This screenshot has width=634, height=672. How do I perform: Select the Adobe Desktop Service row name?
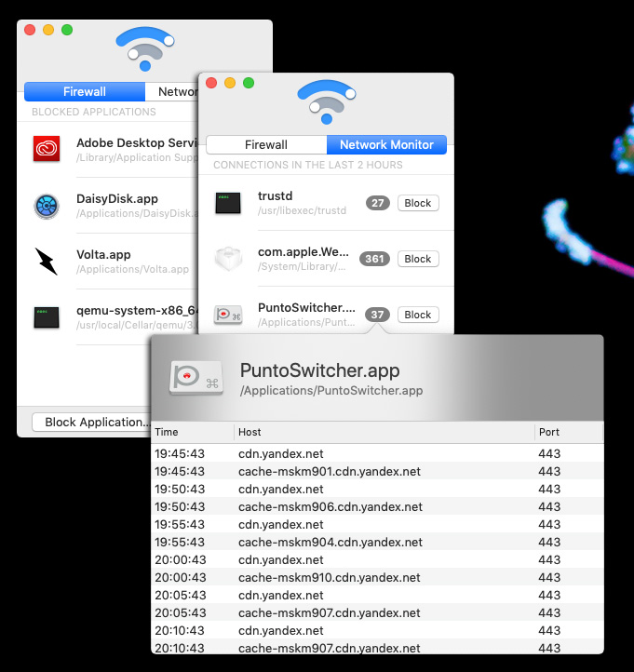coord(137,142)
